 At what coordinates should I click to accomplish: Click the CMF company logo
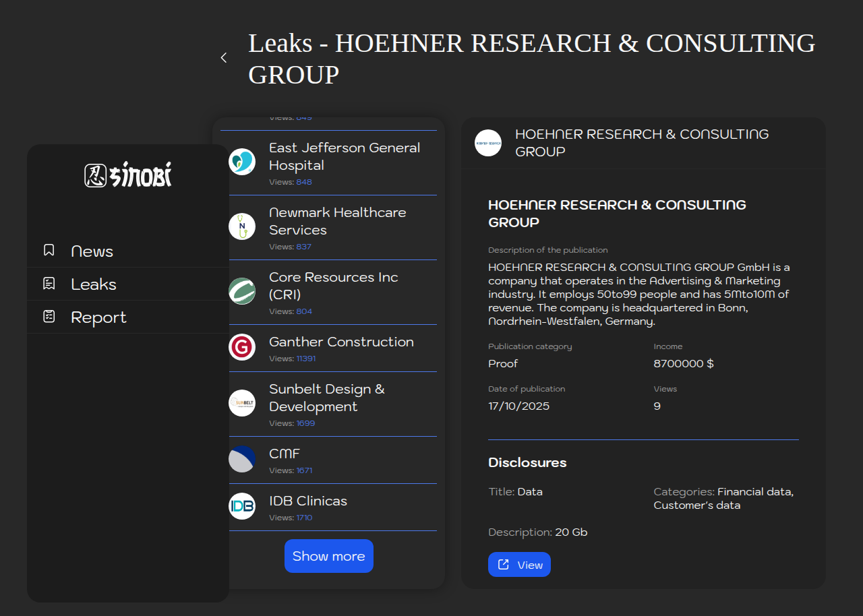pyautogui.click(x=242, y=459)
